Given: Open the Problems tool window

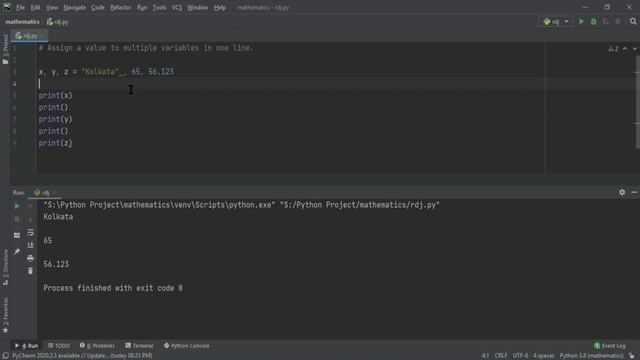Looking at the screenshot, I should [x=97, y=346].
